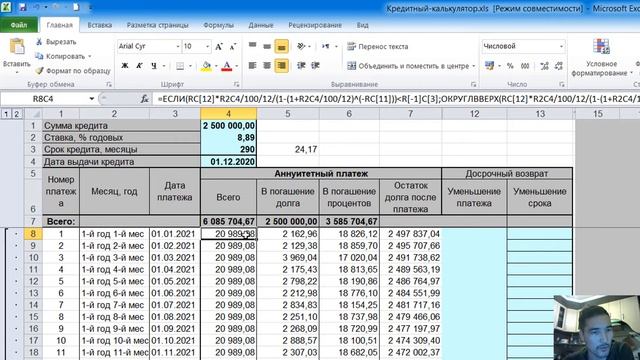Center text horizontally

(267, 65)
